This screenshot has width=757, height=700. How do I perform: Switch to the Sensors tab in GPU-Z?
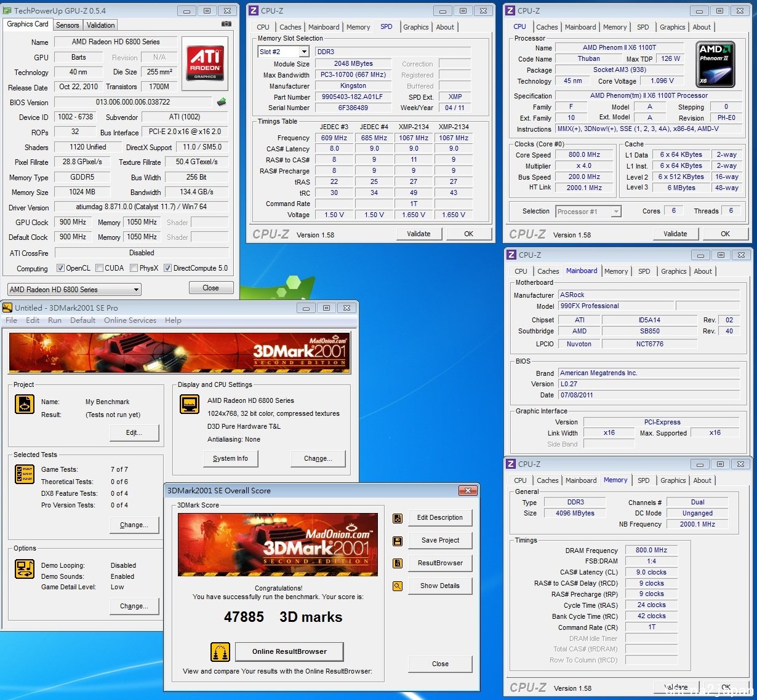68,25
